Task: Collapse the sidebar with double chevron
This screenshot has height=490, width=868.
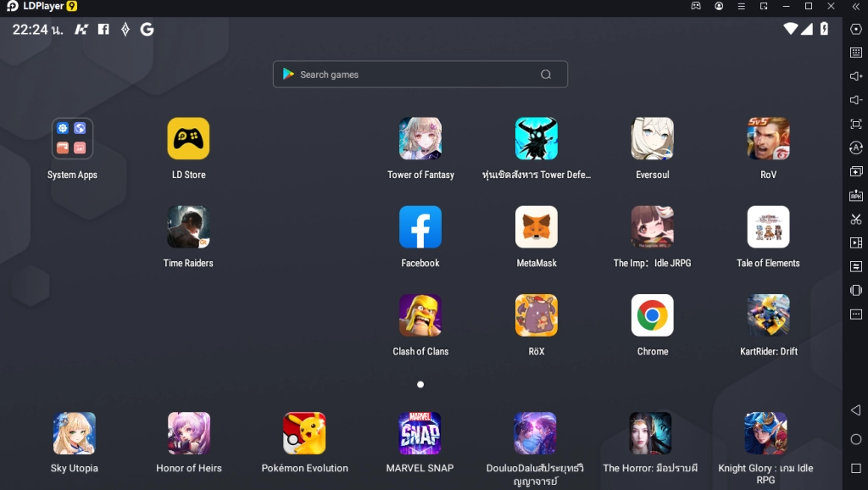Action: coord(856,6)
